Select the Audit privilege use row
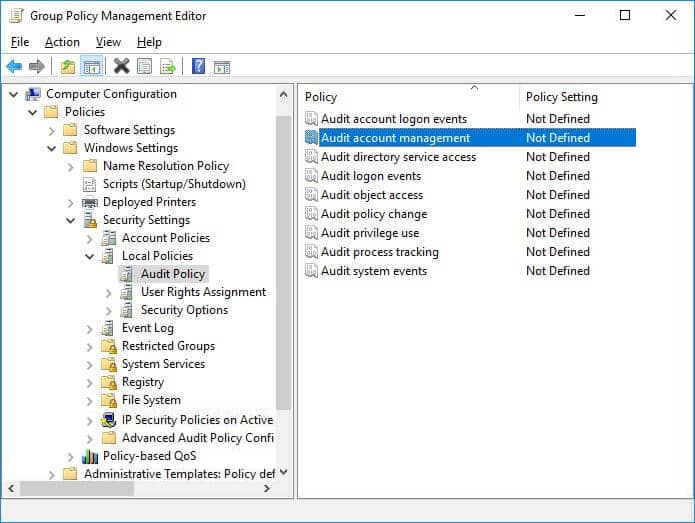Viewport: 695px width, 523px height. 470,233
